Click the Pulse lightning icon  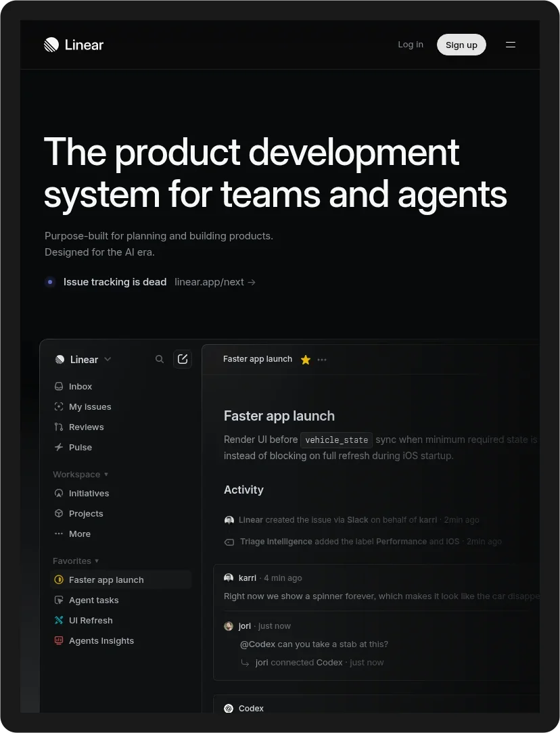[59, 448]
